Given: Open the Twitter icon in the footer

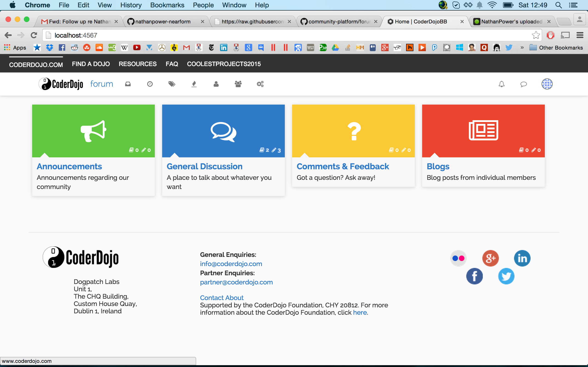Looking at the screenshot, I should [x=506, y=276].
